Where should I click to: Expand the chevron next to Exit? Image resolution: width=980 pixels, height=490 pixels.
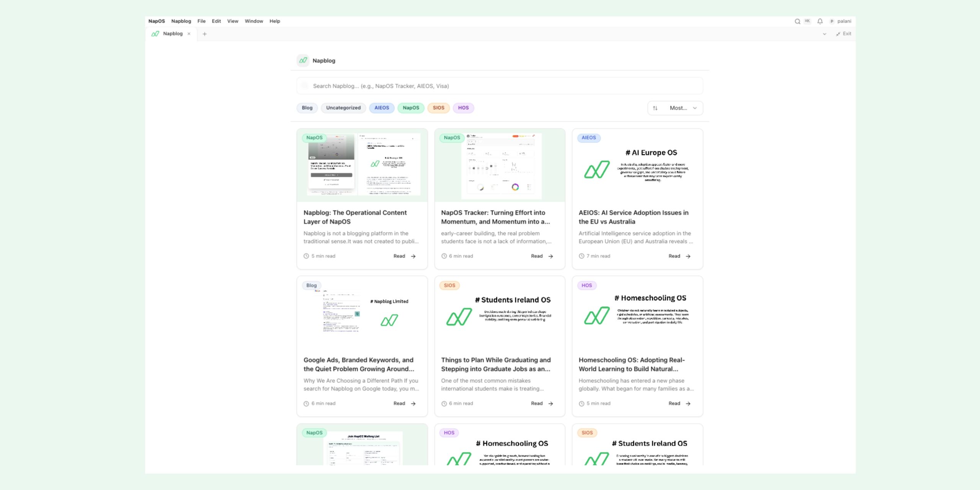click(824, 34)
